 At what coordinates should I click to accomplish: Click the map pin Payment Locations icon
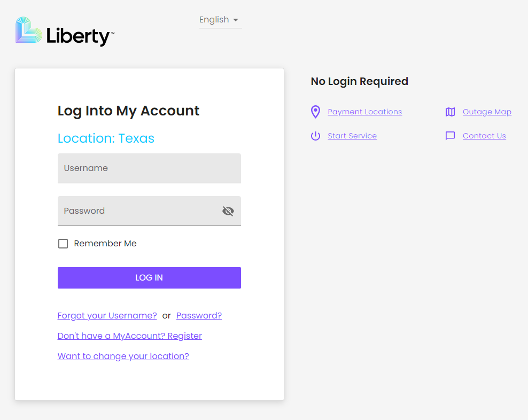click(x=315, y=112)
